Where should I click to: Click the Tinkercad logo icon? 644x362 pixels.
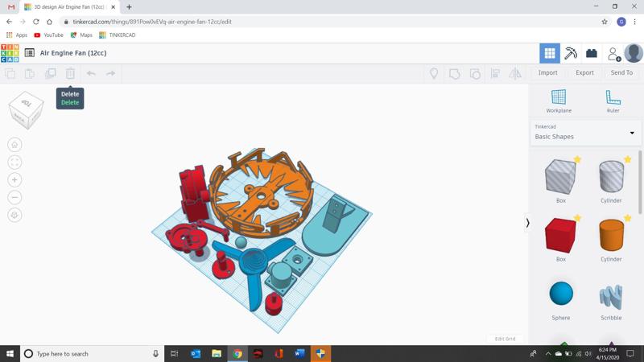click(10, 53)
